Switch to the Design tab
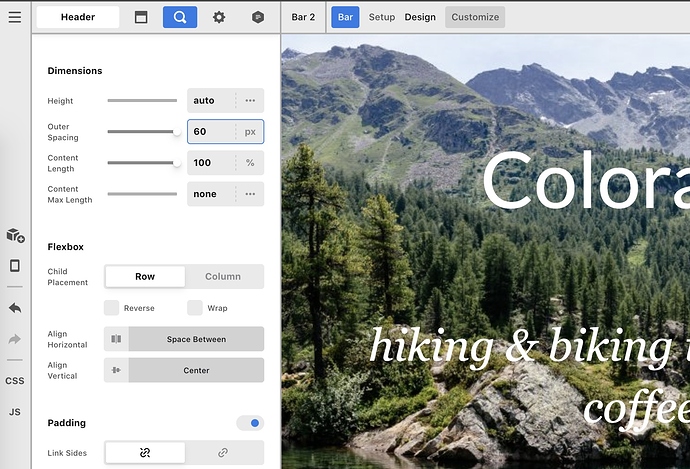The width and height of the screenshot is (690, 469). [x=420, y=17]
